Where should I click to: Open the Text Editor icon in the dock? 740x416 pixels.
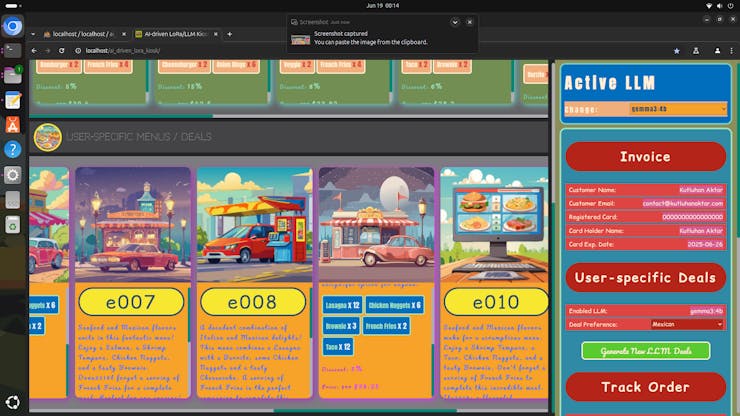pos(13,100)
